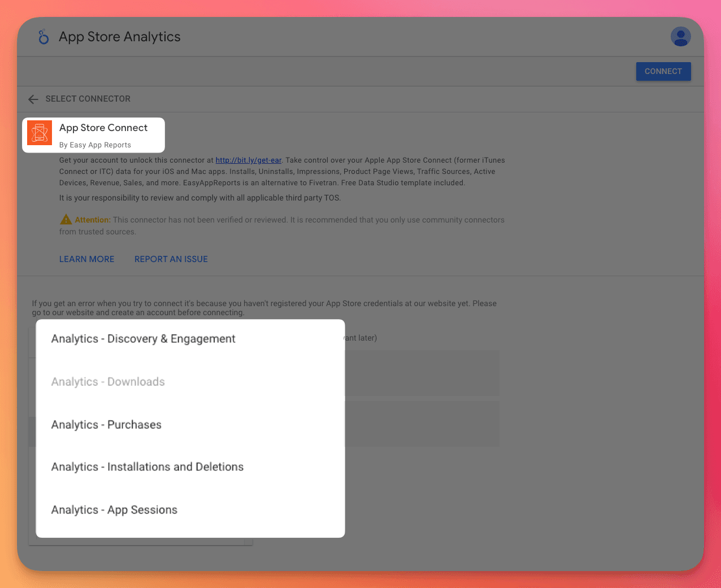Choose Analytics - Purchases from list
721x588 pixels.
(190, 425)
